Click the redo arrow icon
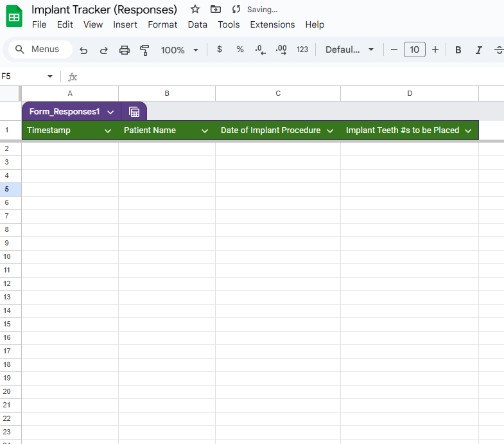Image resolution: width=504 pixels, height=444 pixels. (x=104, y=50)
